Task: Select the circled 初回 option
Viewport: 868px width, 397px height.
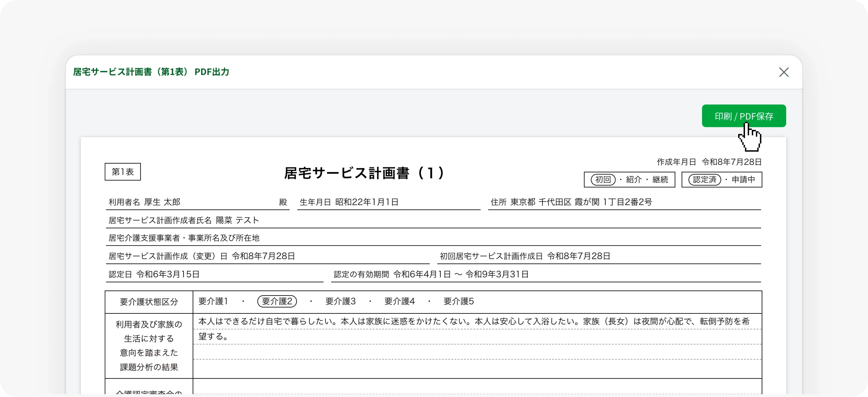Action: [603, 179]
